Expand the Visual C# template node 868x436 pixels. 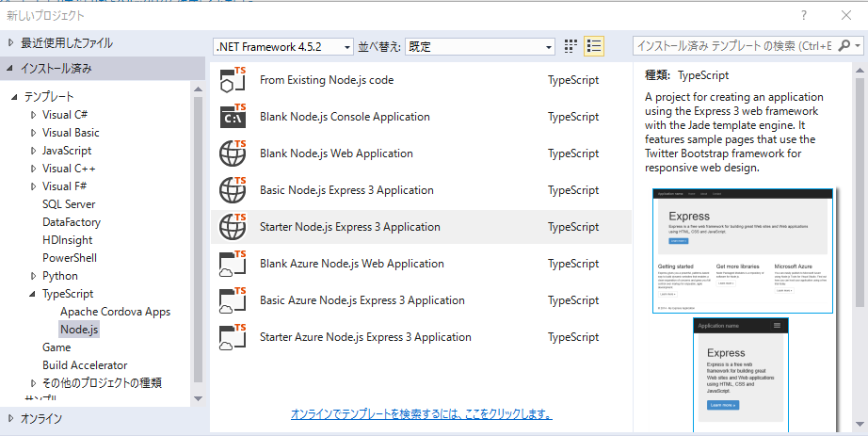(x=35, y=115)
